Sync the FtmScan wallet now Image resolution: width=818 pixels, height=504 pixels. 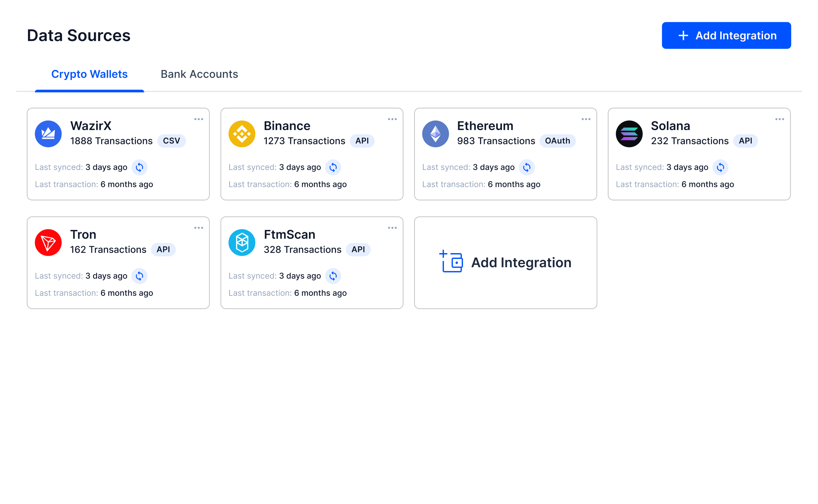(x=333, y=276)
